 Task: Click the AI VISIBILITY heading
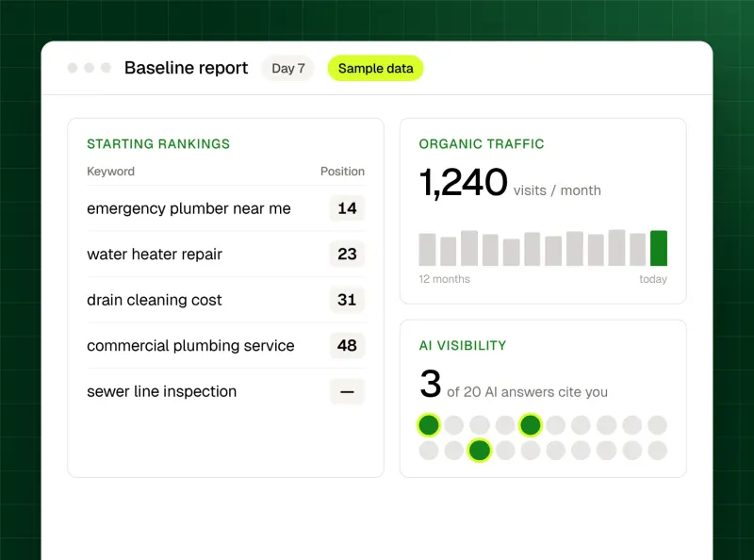click(463, 345)
